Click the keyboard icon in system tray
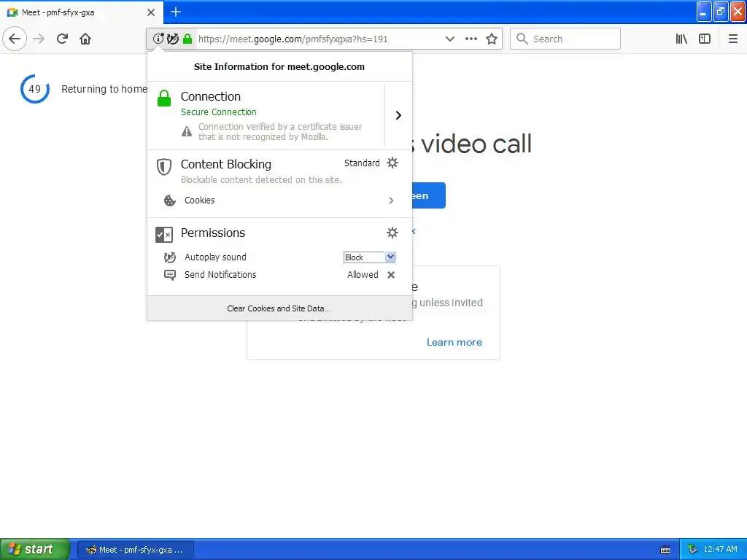This screenshot has height=560, width=747. pos(665,550)
